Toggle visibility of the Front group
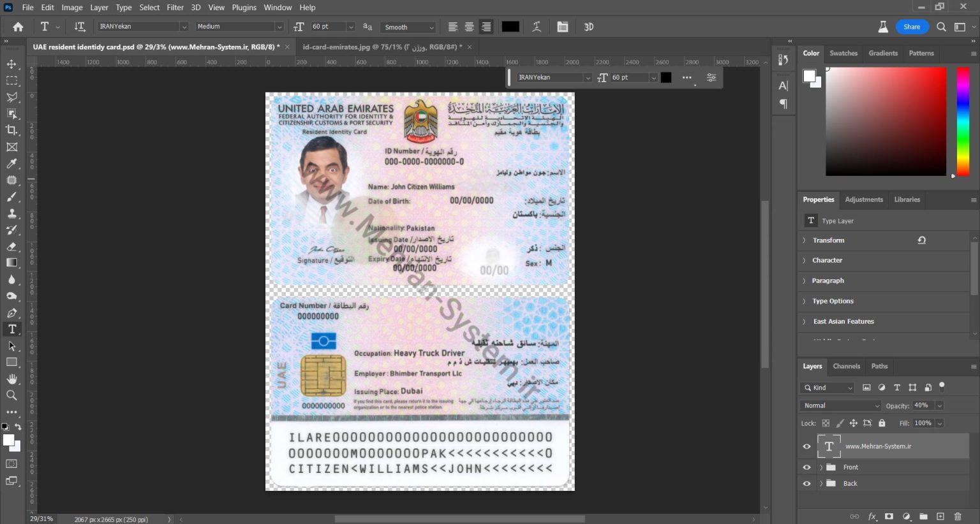 point(806,467)
